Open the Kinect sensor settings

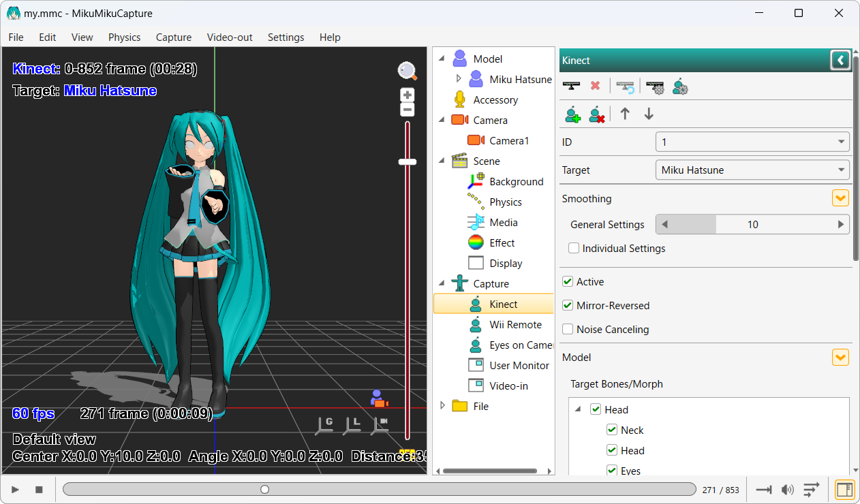point(655,86)
